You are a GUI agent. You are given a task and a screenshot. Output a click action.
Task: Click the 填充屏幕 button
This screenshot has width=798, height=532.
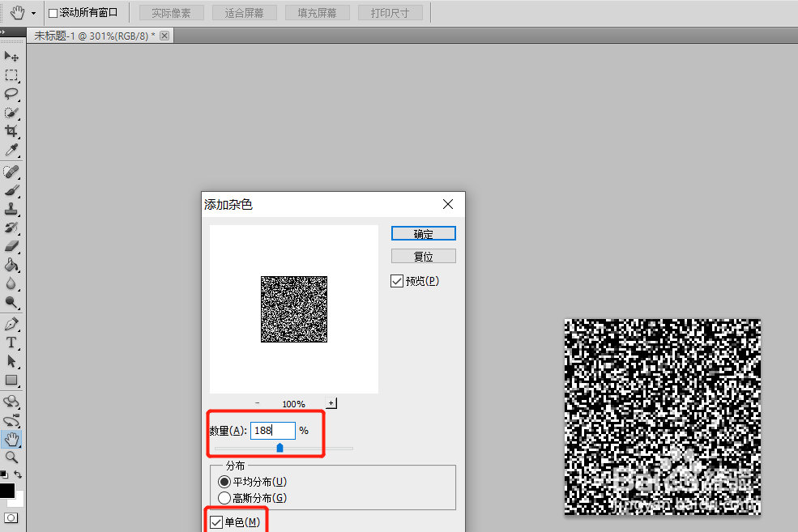click(x=317, y=13)
